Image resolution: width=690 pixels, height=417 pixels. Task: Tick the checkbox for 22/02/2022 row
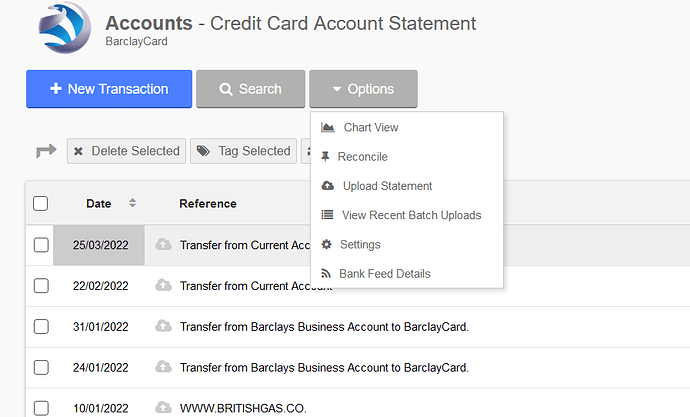(x=41, y=286)
